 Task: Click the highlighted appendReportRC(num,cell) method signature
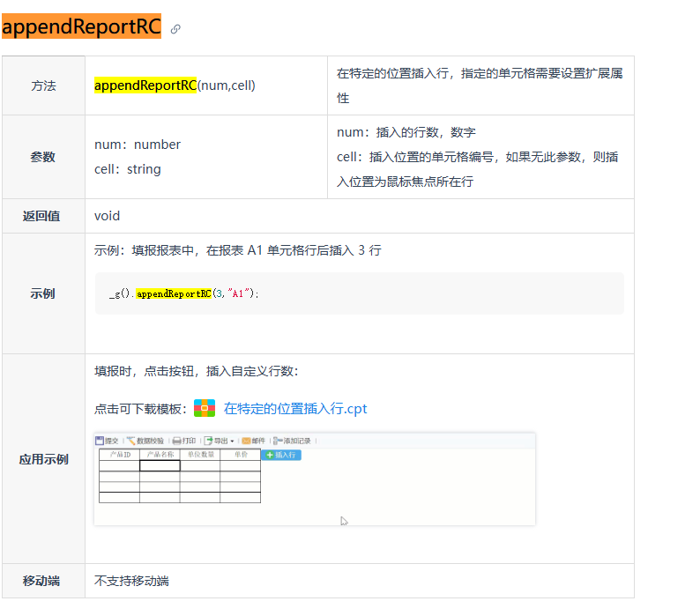coord(175,85)
